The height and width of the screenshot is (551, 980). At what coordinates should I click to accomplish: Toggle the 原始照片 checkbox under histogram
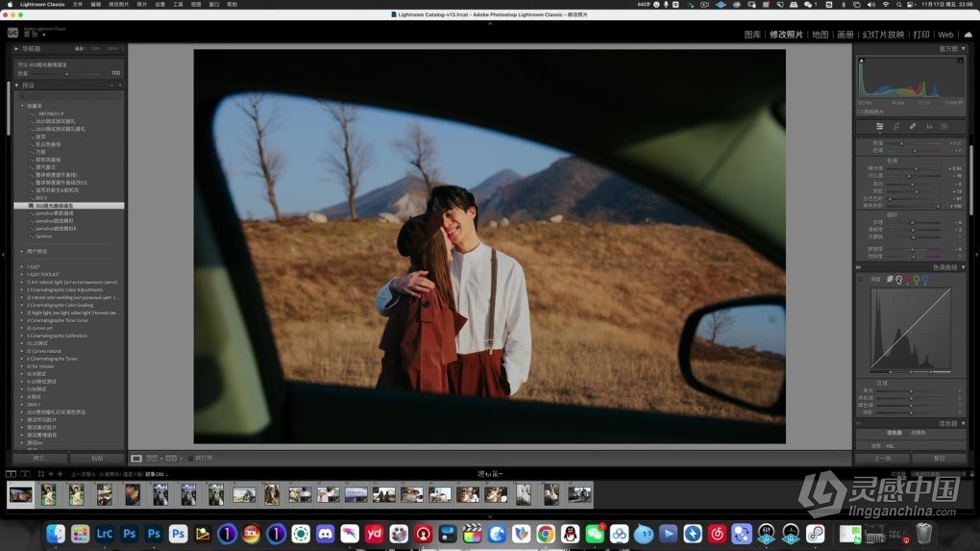pos(860,112)
